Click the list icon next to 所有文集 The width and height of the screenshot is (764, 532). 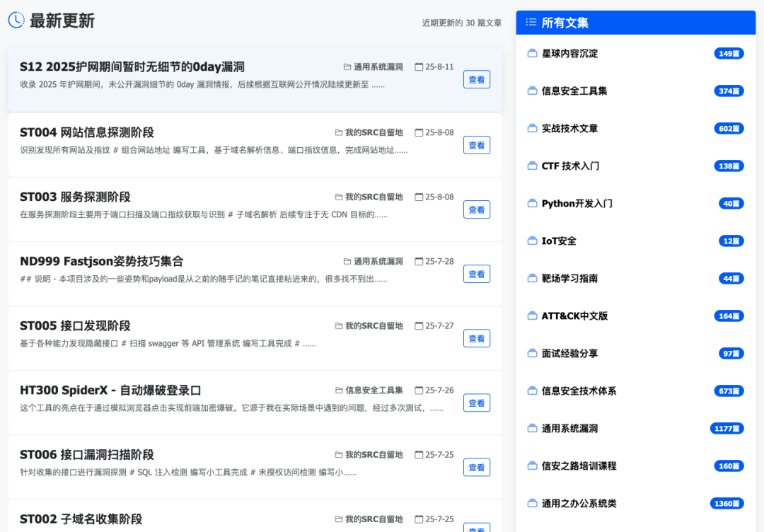[531, 23]
